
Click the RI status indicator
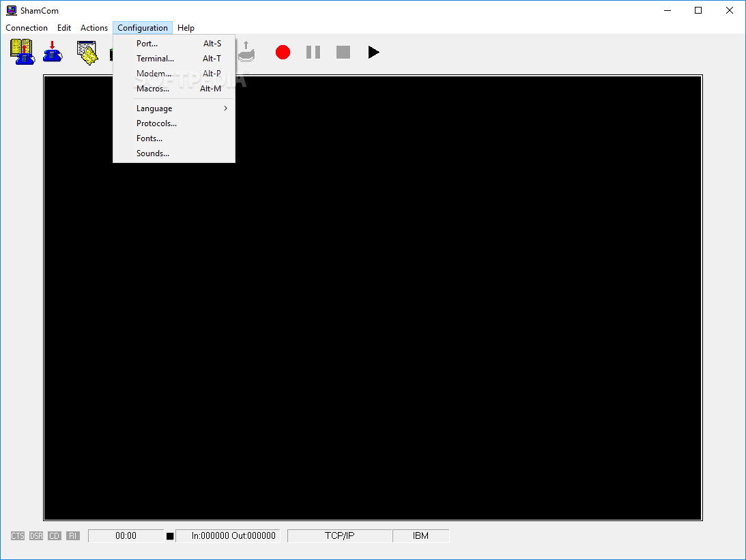[73, 535]
